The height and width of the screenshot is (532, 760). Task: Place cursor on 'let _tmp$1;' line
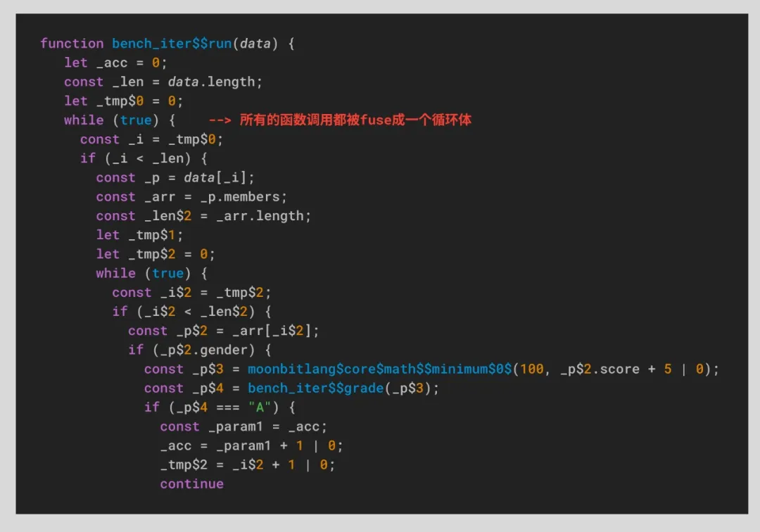[x=139, y=235]
